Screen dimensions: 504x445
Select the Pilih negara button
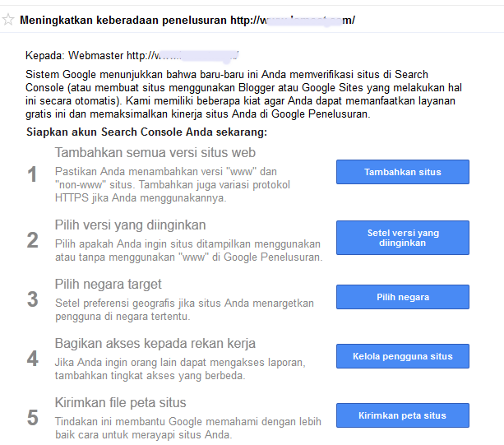402,297
